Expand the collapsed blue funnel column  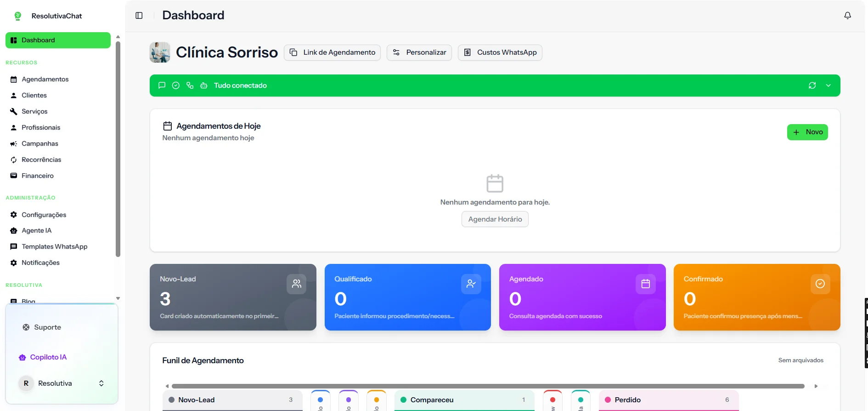(321, 400)
